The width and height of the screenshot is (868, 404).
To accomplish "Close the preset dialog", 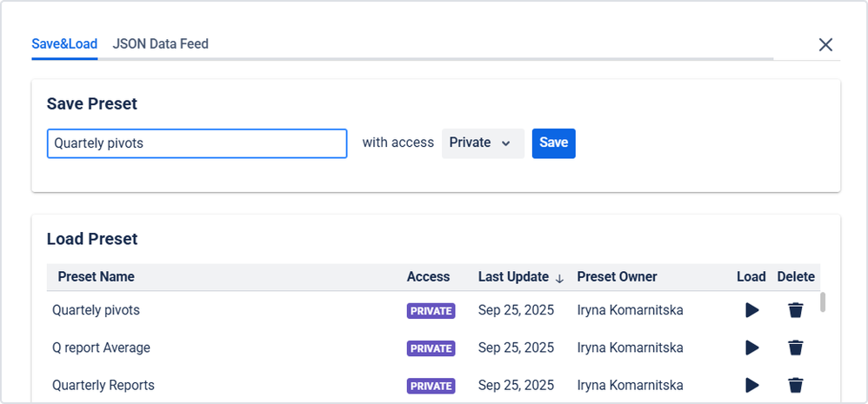I will 825,45.
